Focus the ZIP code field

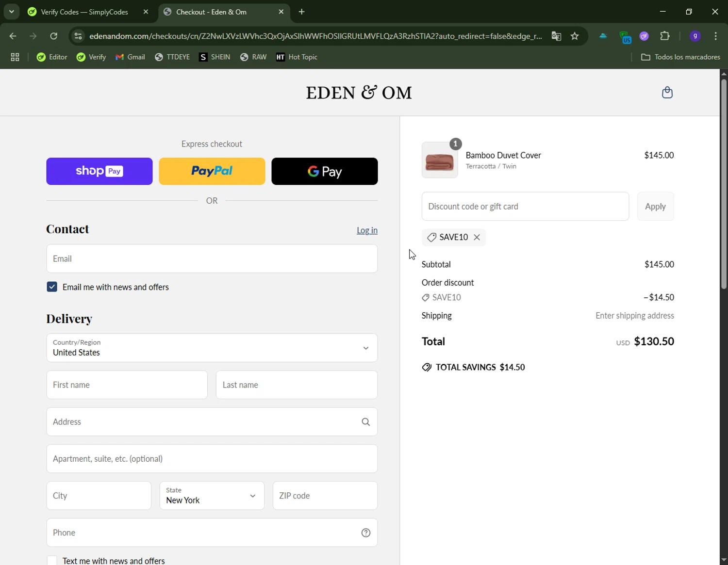(x=325, y=496)
